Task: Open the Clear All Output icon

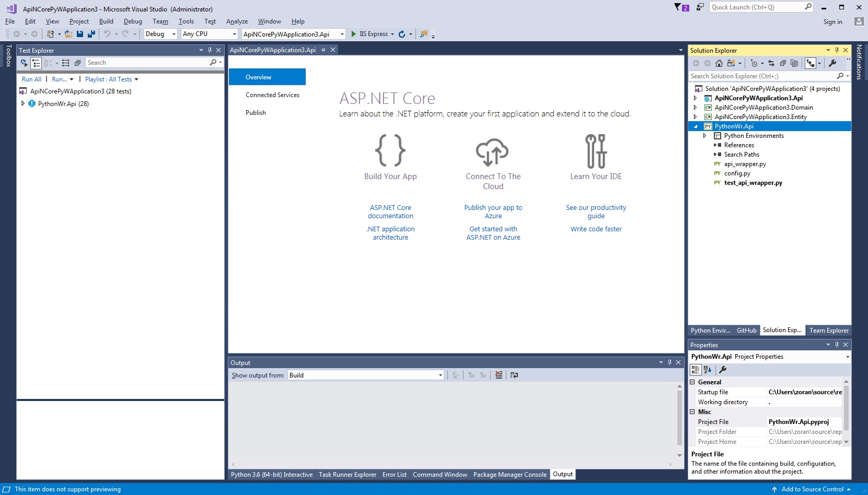Action: pos(499,375)
